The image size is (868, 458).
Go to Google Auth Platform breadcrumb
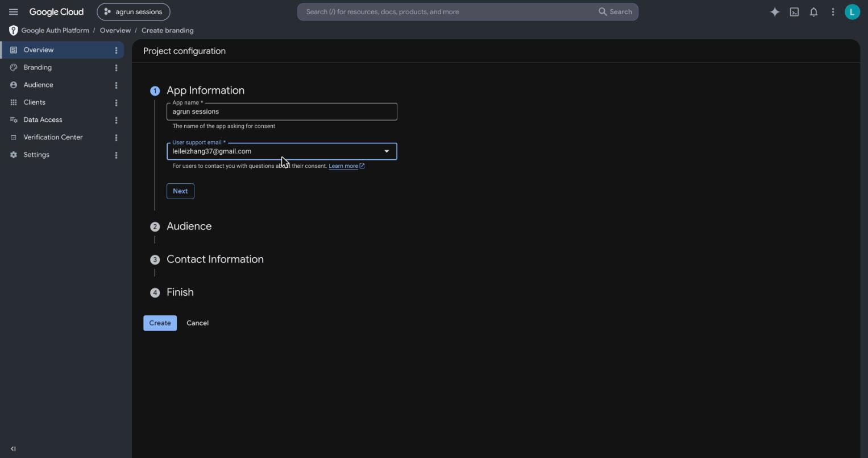click(x=55, y=30)
